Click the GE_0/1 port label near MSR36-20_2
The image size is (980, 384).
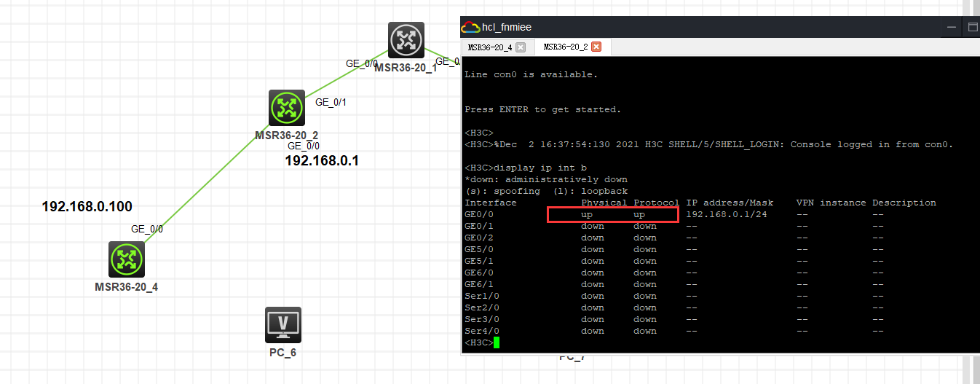[331, 102]
